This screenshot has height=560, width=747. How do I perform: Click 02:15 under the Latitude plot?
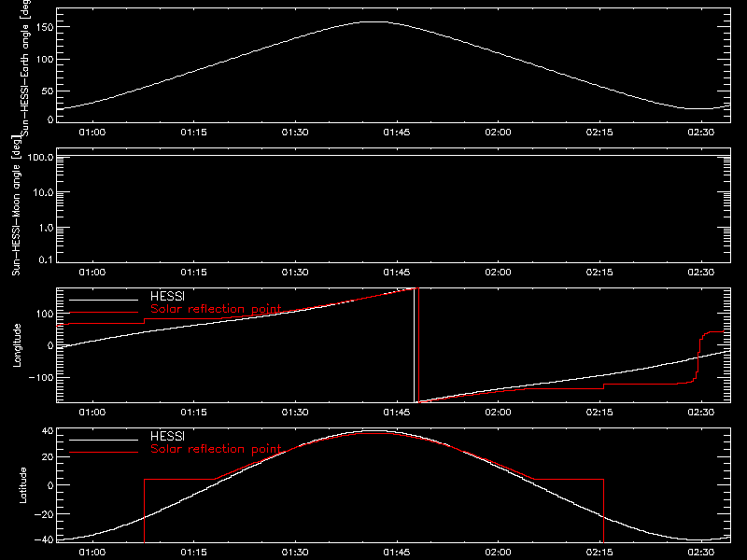pyautogui.click(x=599, y=553)
